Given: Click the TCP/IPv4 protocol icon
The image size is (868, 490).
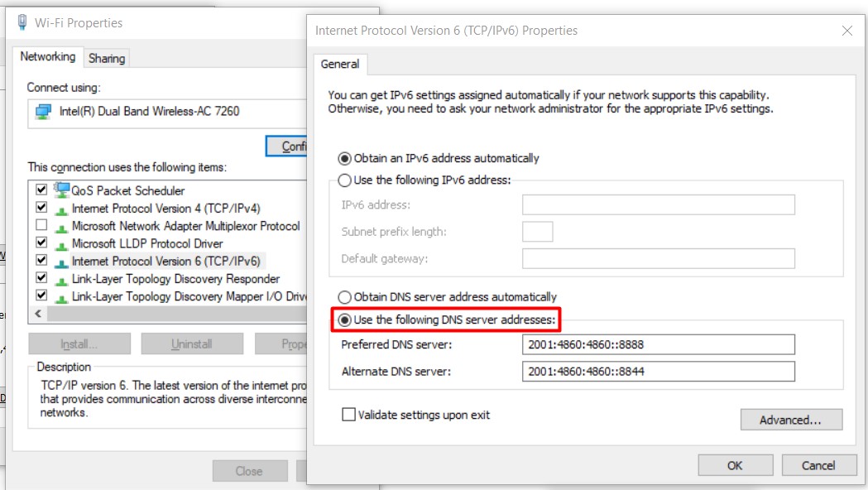Looking at the screenshot, I should coord(61,210).
